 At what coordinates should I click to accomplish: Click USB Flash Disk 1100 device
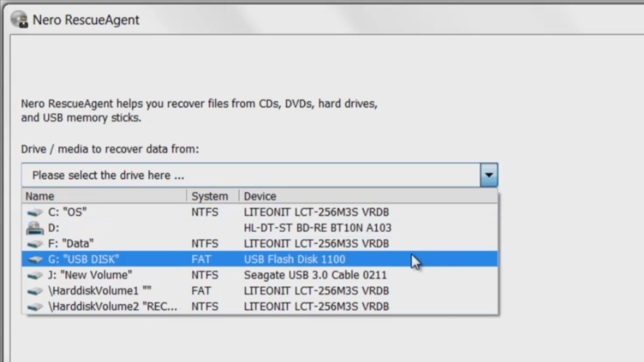coord(294,259)
